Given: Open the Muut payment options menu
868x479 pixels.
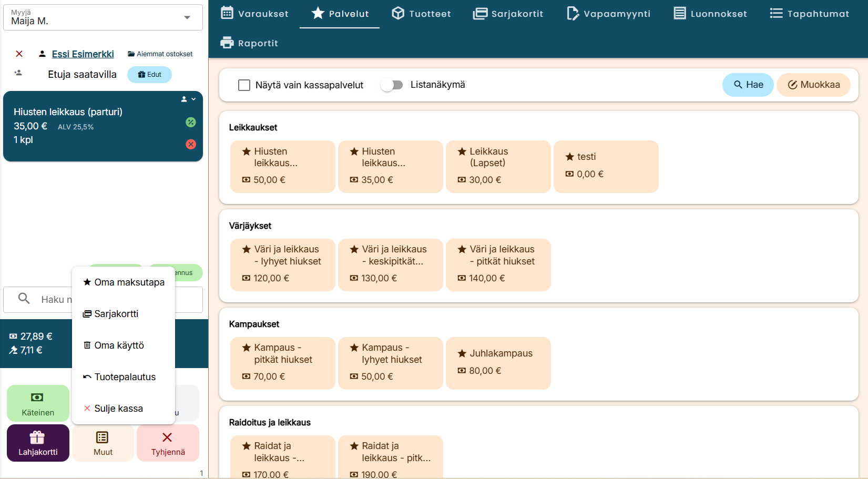Looking at the screenshot, I should click(103, 443).
